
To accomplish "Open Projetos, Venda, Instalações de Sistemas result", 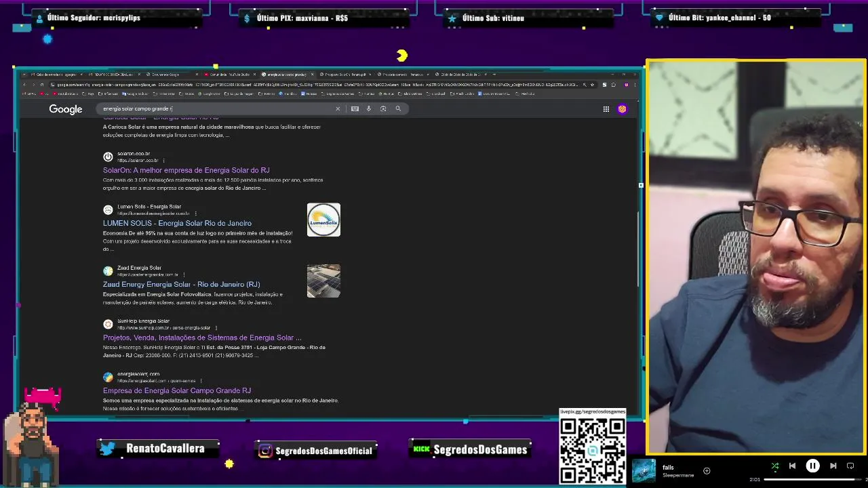I will pyautogui.click(x=202, y=338).
